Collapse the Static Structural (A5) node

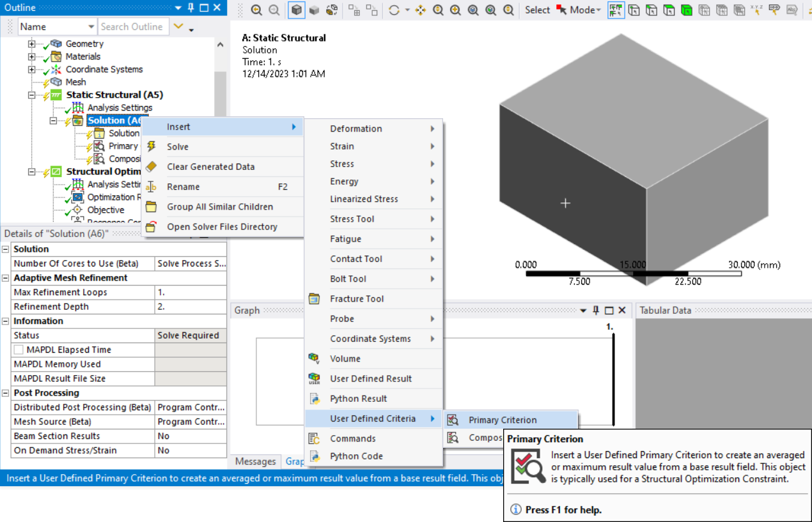click(31, 95)
